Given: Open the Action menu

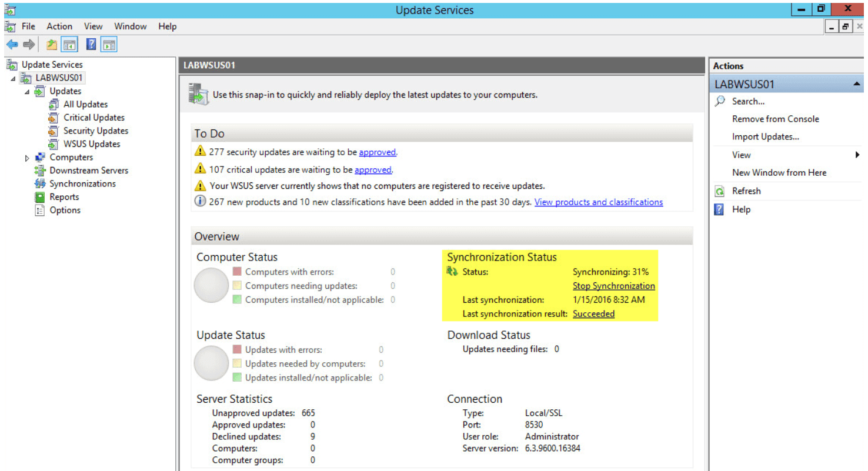Looking at the screenshot, I should pyautogui.click(x=59, y=26).
